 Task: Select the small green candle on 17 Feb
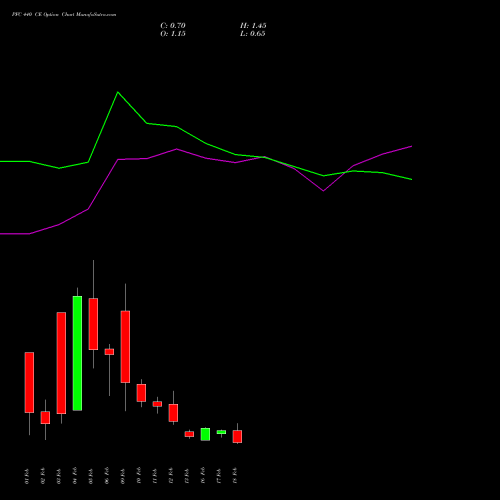point(221,432)
